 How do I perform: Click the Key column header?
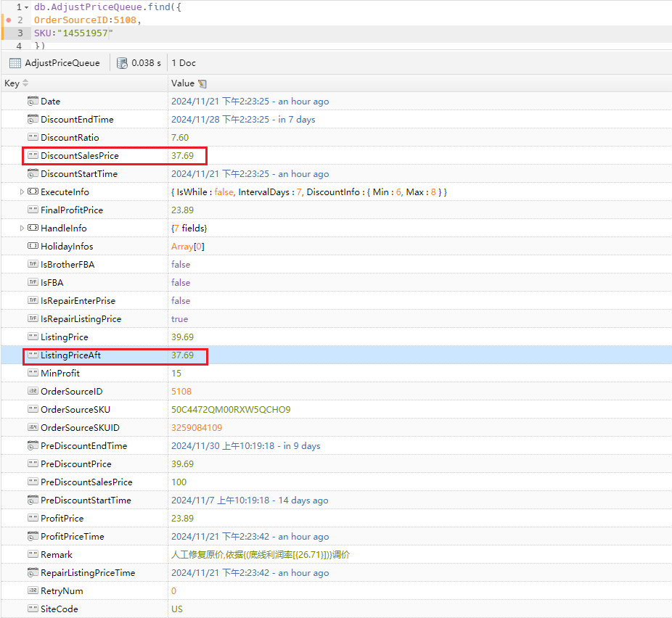click(12, 83)
